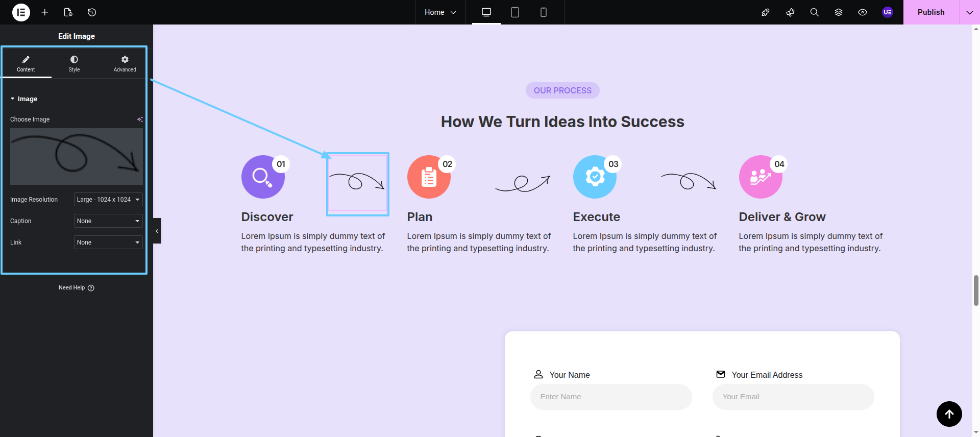Click the chosen arrow image thumbnail
Screen dimensions: 980x437
(x=77, y=156)
